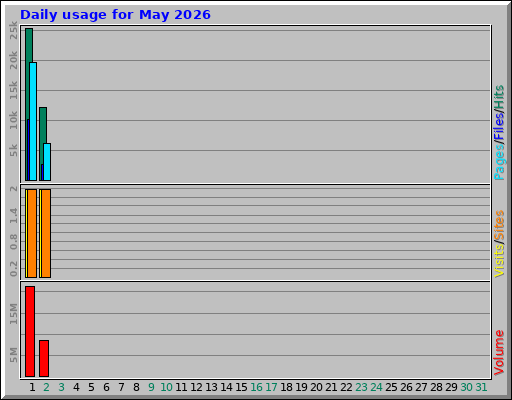Click day '28' on the x-axis

(436, 387)
